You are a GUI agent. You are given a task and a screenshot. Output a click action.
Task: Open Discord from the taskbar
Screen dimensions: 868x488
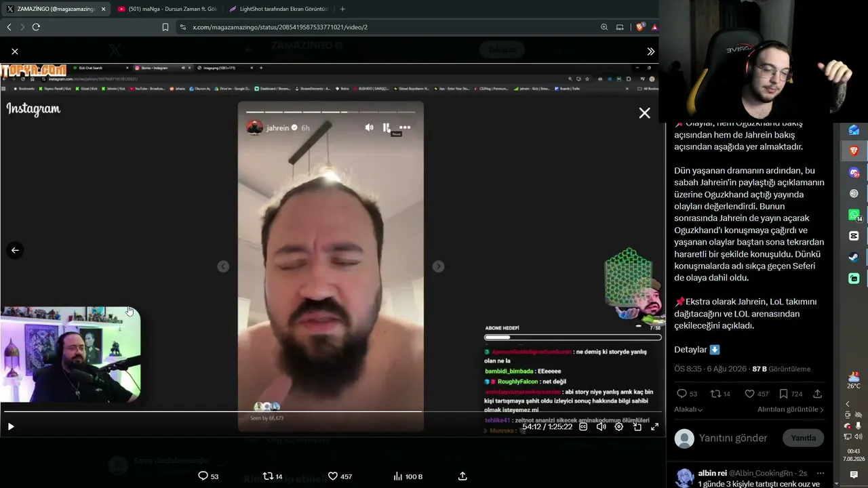tap(854, 172)
